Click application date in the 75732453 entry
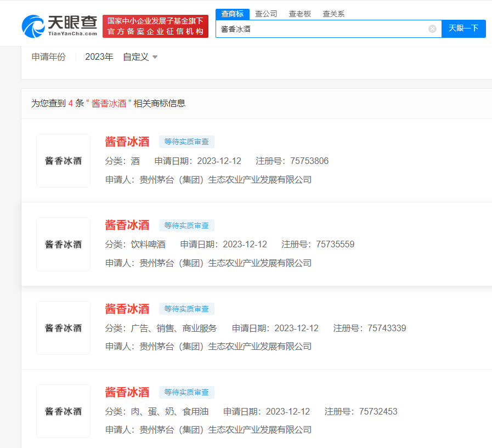The width and height of the screenshot is (492, 448). point(288,412)
